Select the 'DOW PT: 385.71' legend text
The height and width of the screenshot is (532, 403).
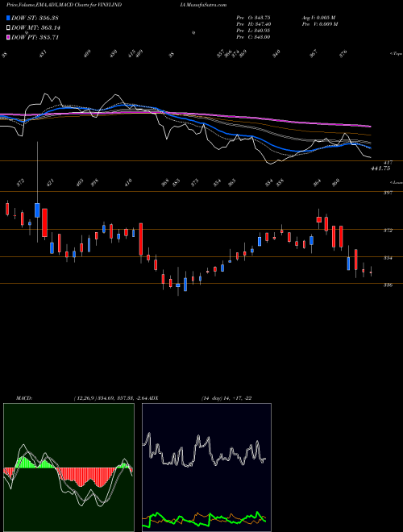tap(35, 37)
